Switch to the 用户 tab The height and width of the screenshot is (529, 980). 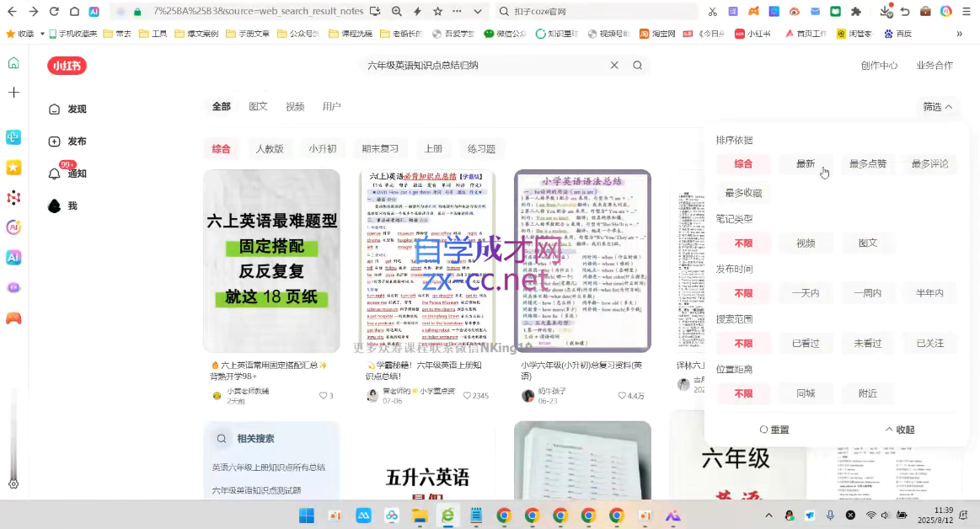(331, 107)
